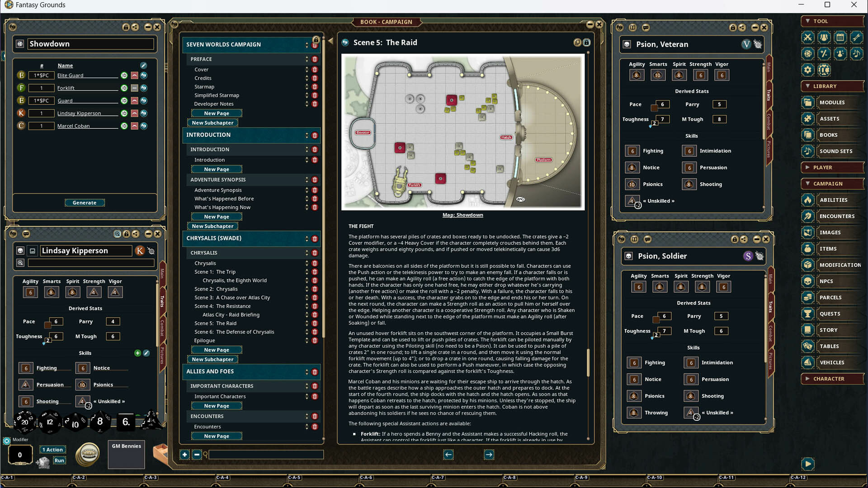Open the Modifiers plus/minus tool

pos(824,54)
